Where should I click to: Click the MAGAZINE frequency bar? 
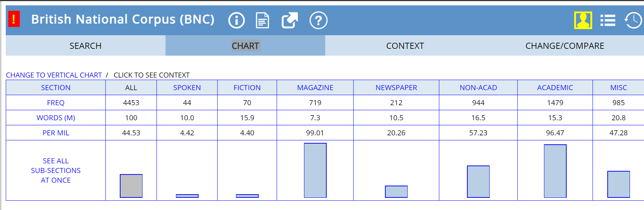315,171
